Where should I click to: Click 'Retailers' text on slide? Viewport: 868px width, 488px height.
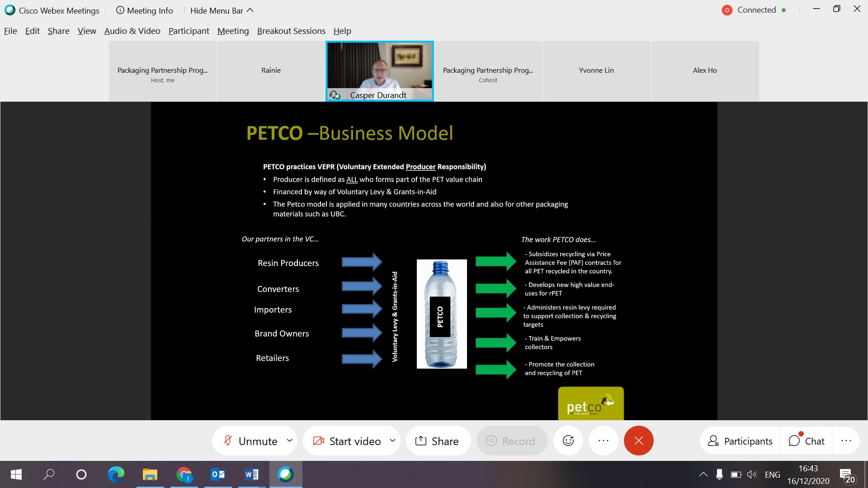(x=273, y=358)
